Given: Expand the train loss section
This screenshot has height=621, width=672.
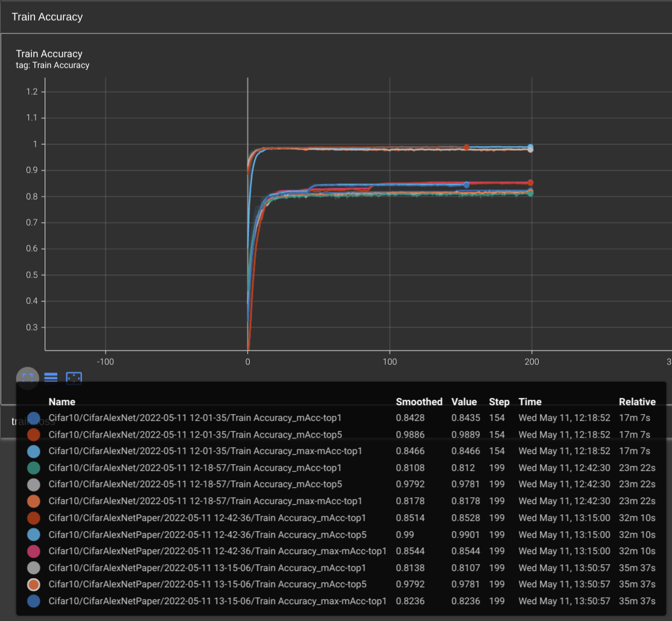Looking at the screenshot, I should 33,421.
